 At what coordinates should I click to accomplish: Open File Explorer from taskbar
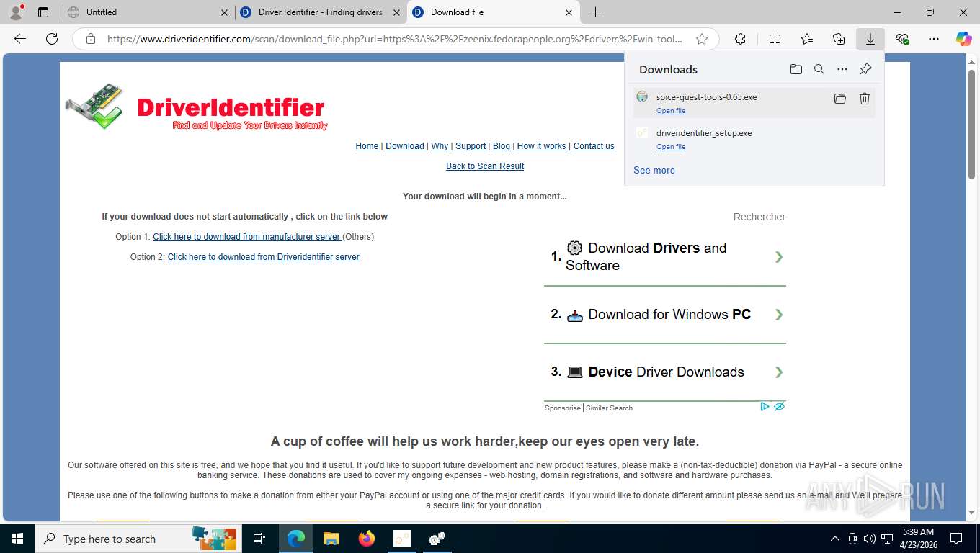[331, 539]
